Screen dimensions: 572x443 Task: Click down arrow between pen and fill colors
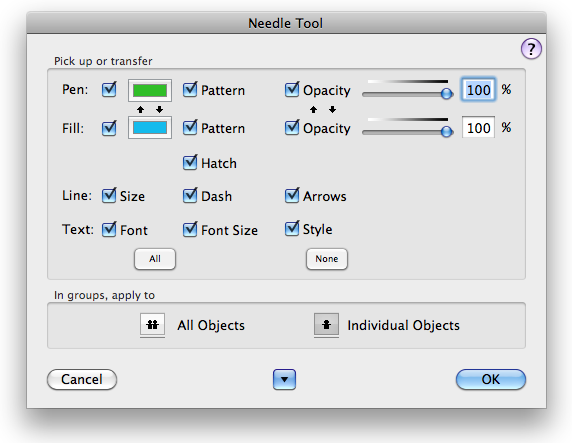(x=159, y=109)
